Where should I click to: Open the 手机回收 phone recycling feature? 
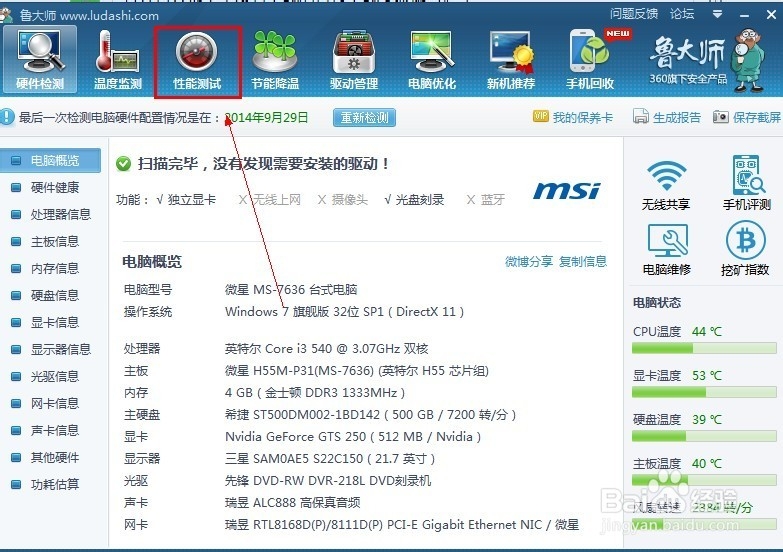(590, 59)
